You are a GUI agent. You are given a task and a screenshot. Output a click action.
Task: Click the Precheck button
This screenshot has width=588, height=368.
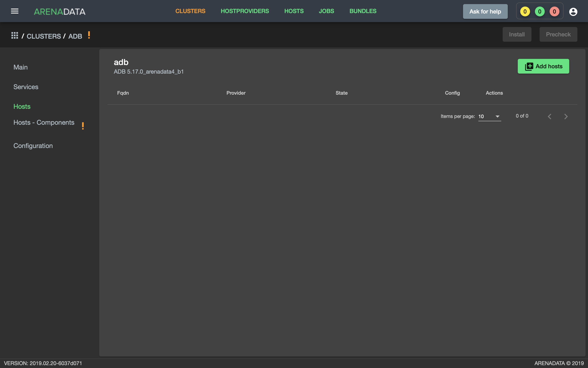(x=558, y=34)
